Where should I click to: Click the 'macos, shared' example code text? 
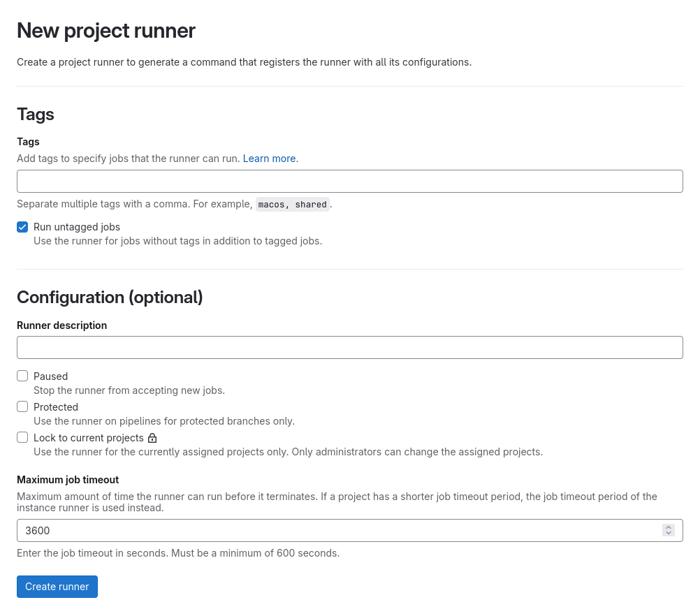coord(292,205)
